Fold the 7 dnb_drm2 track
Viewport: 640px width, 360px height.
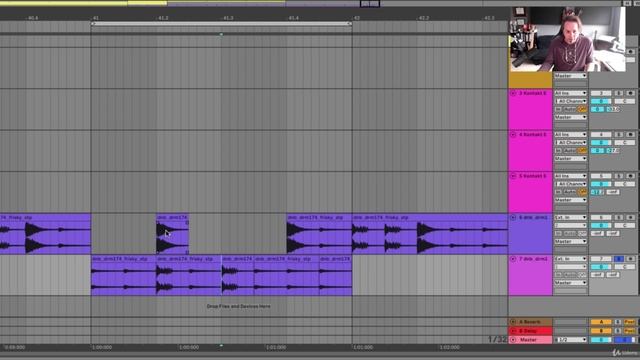pos(513,259)
